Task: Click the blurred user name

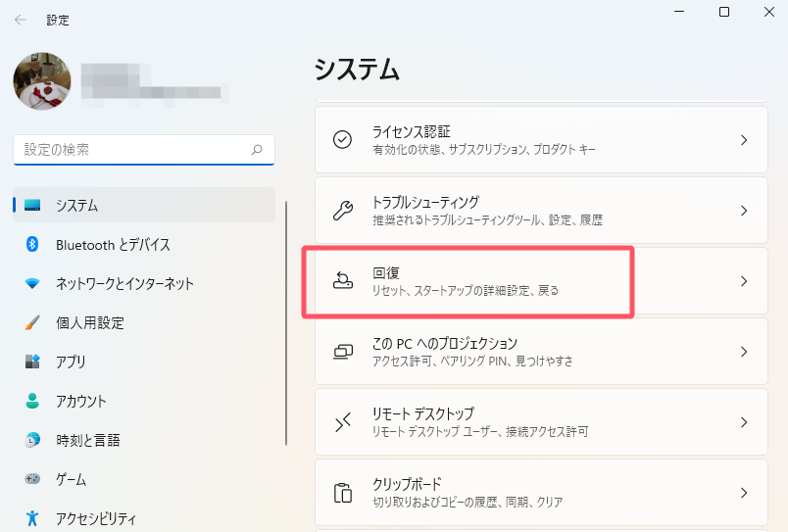Action: click(154, 84)
